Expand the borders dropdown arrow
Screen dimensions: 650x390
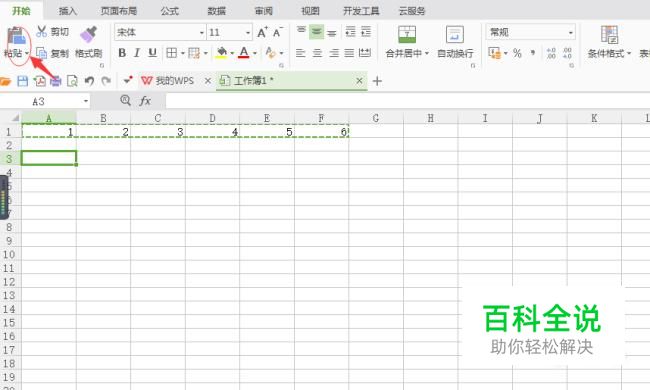tap(182, 53)
